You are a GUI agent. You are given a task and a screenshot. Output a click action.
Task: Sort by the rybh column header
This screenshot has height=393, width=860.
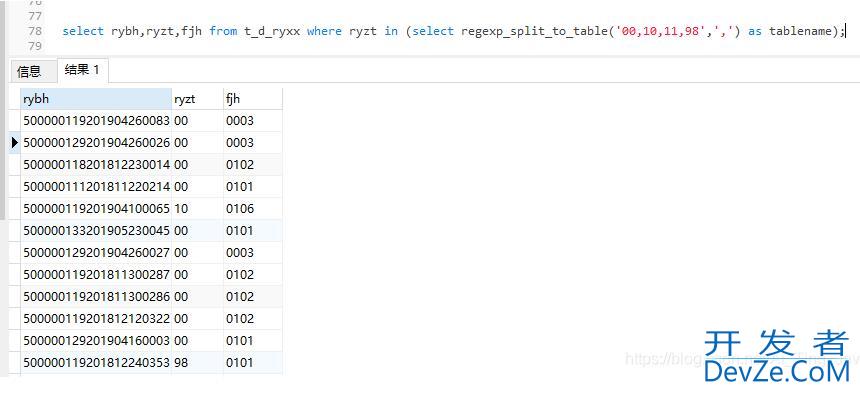[x=96, y=99]
